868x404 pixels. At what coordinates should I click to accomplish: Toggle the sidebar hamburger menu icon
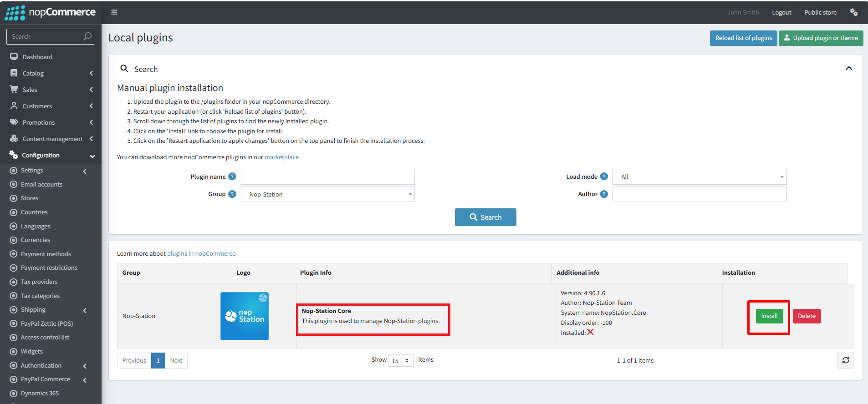114,12
